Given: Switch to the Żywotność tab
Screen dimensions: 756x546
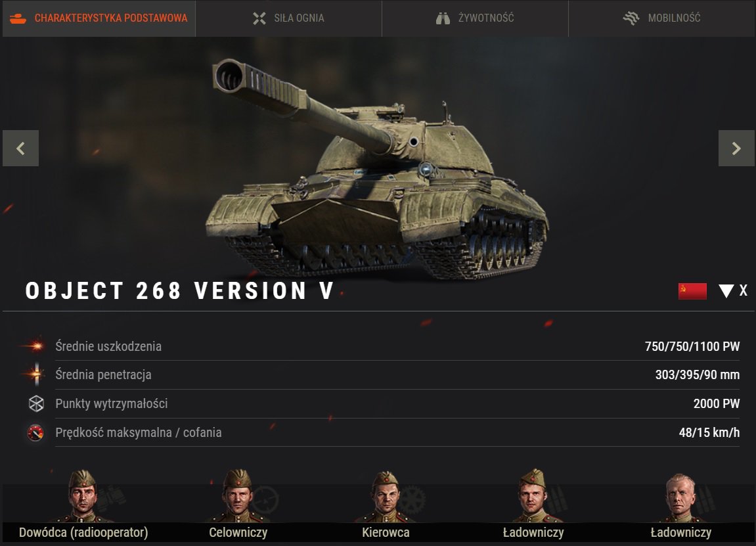Looking at the screenshot, I should 475,18.
